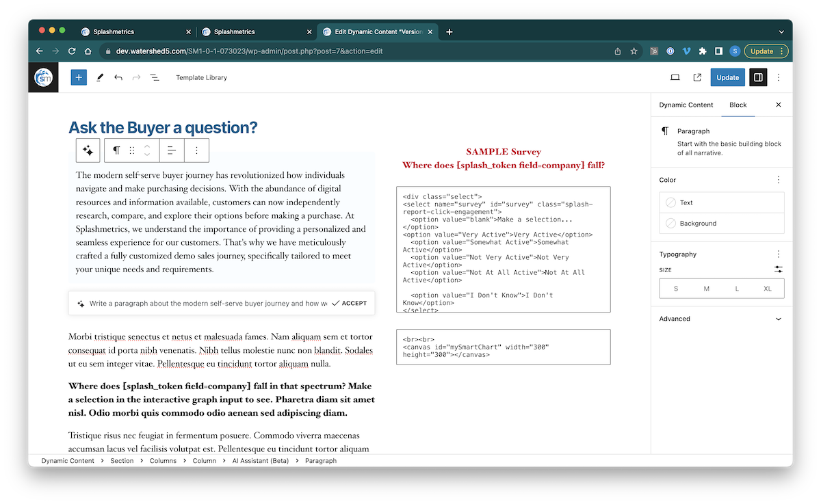Open the text alignment option
This screenshot has width=821, height=504.
tap(172, 150)
